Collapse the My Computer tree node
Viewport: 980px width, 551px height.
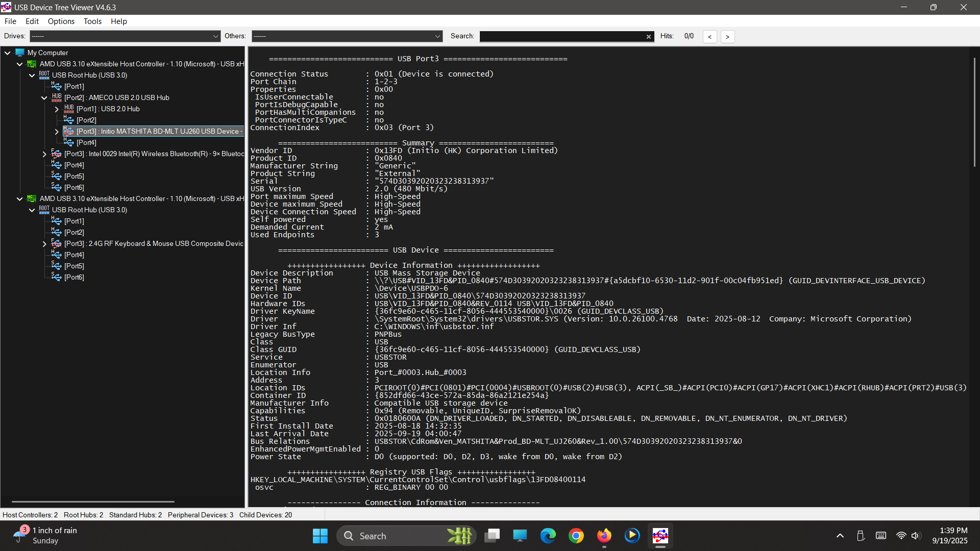8,53
